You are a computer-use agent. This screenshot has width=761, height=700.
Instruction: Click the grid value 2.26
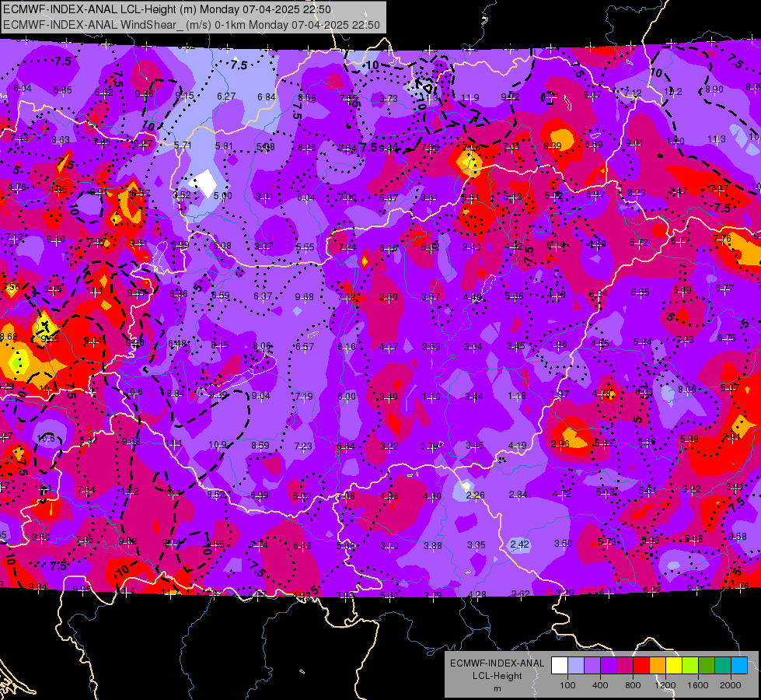pos(475,495)
